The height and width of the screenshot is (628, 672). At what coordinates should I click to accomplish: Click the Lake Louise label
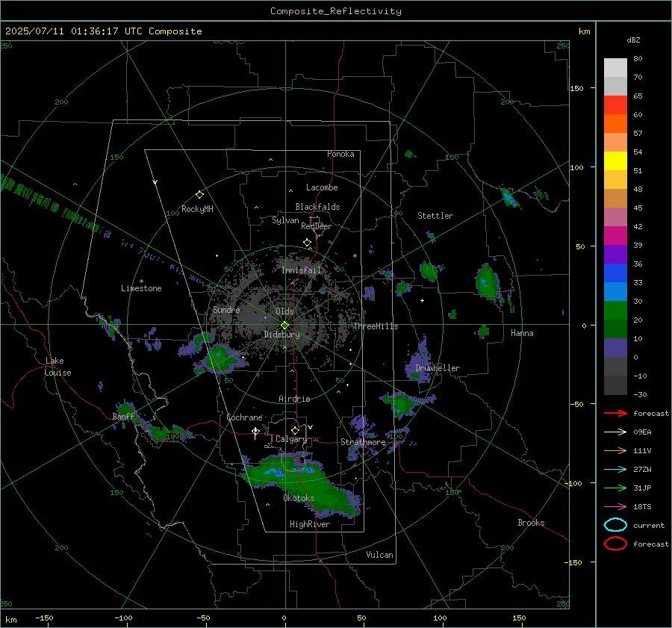57,367
